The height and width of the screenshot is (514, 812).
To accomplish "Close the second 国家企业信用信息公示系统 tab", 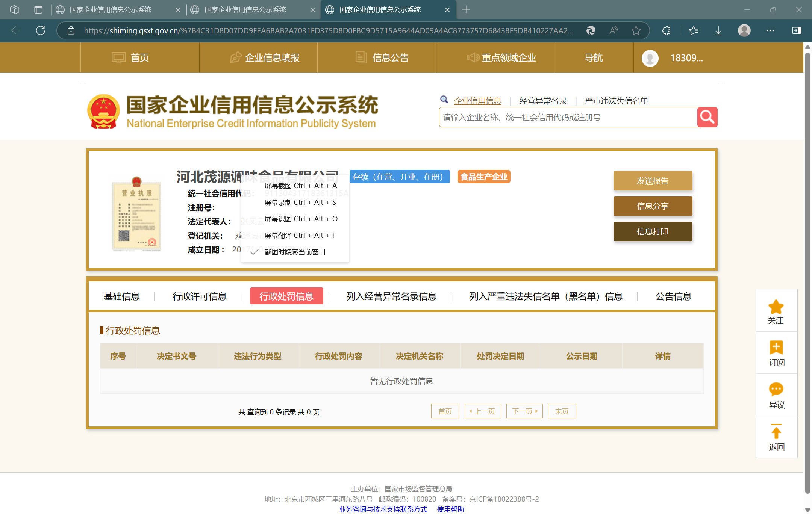I will [312, 10].
